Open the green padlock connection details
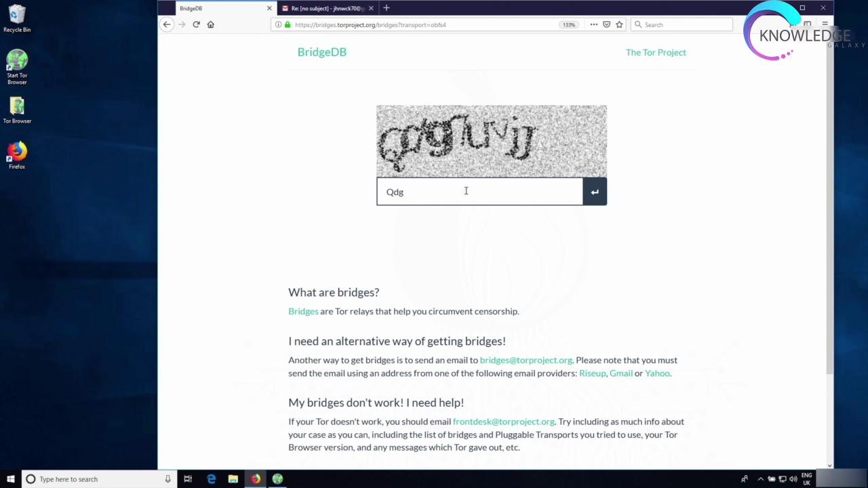 pyautogui.click(x=288, y=24)
